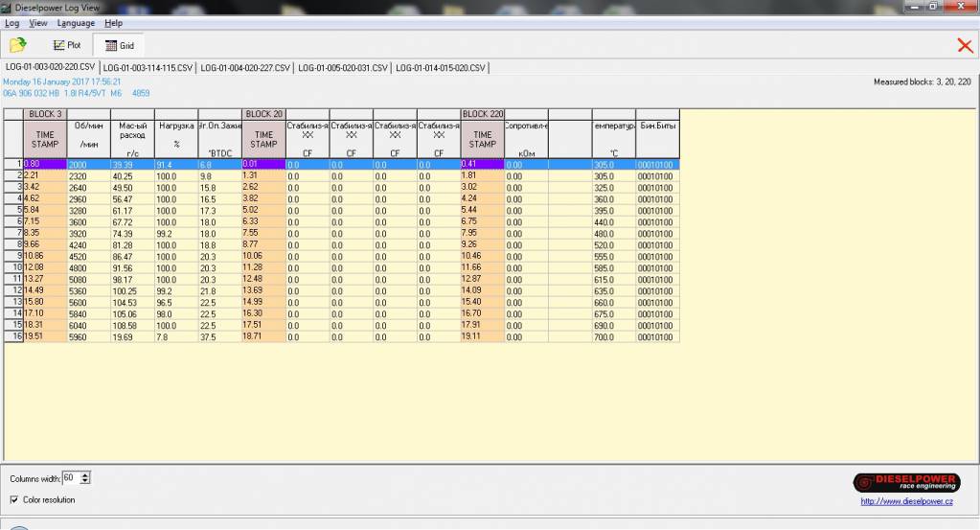Toggle the Color resolution checkbox
This screenshot has width=980, height=530.
[14, 499]
